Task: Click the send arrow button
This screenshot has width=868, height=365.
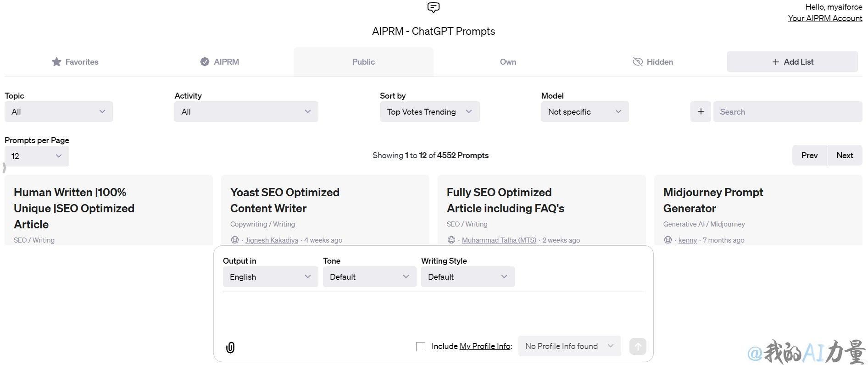Action: [638, 347]
